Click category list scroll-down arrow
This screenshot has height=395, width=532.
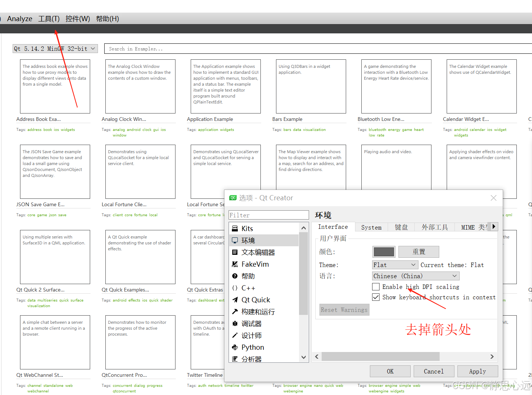pos(303,357)
